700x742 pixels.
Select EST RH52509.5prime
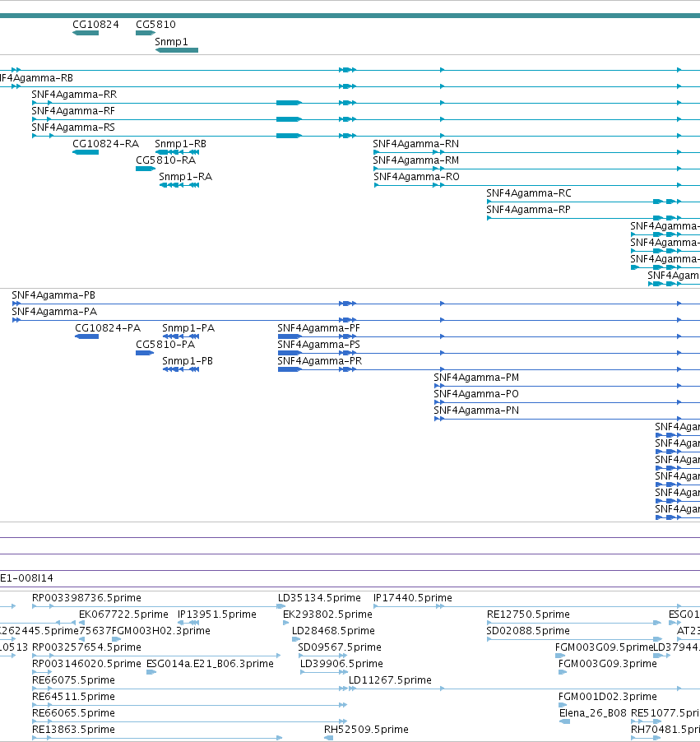click(366, 729)
